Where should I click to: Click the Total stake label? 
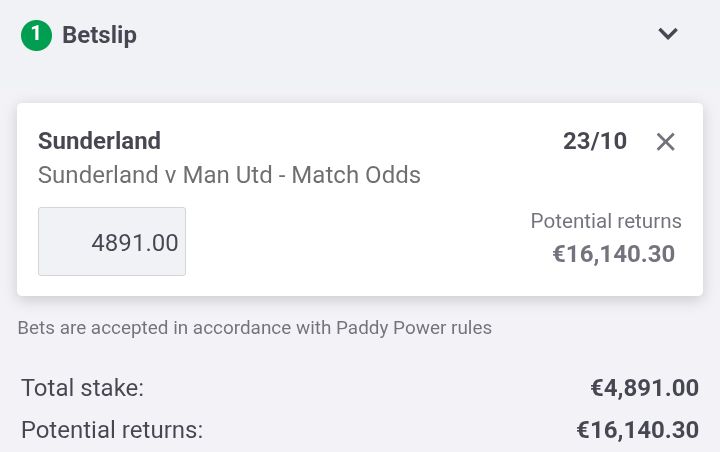point(83,388)
